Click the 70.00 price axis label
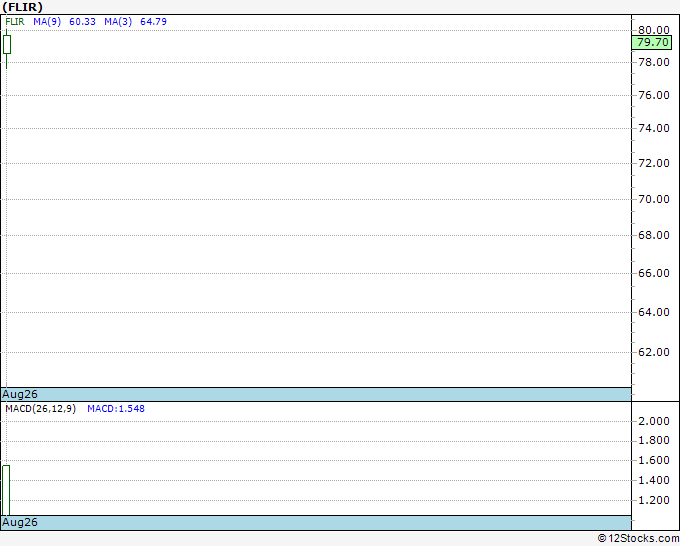Viewport: 680px width, 546px height. pyautogui.click(x=654, y=199)
